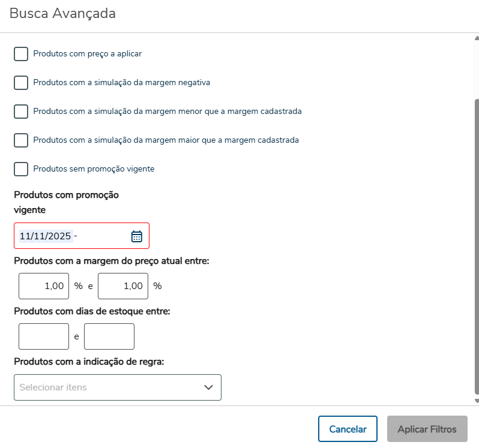Toggle margem menor que a margem cadastrada checkbox
The image size is (479, 448).
coord(21,112)
